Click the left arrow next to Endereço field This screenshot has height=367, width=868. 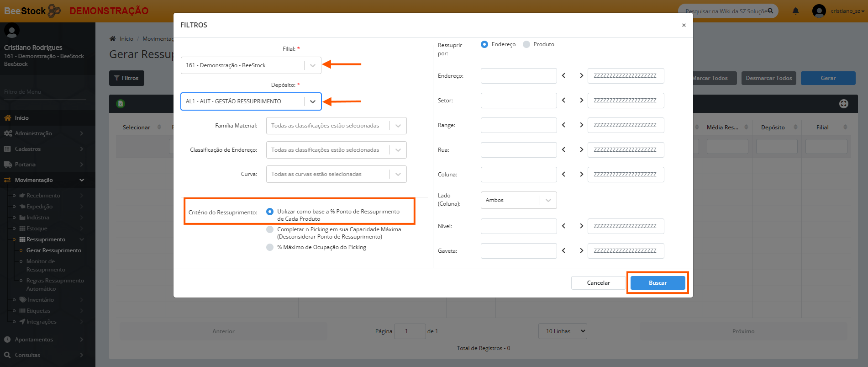(x=563, y=76)
